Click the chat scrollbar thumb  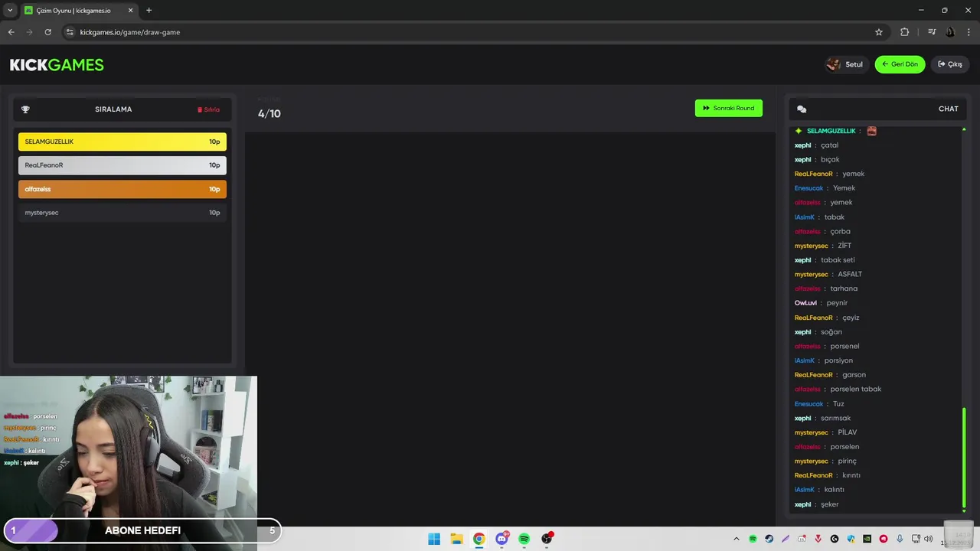point(964,457)
